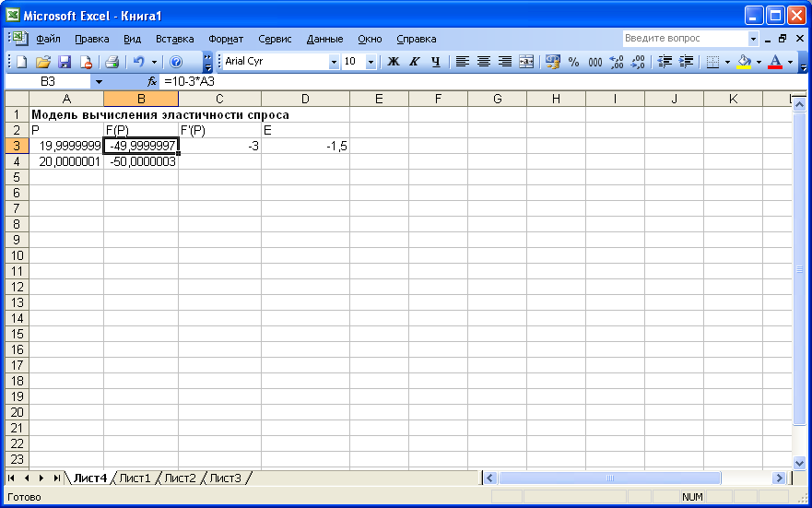Toggle italic (К) formatting

(x=414, y=62)
